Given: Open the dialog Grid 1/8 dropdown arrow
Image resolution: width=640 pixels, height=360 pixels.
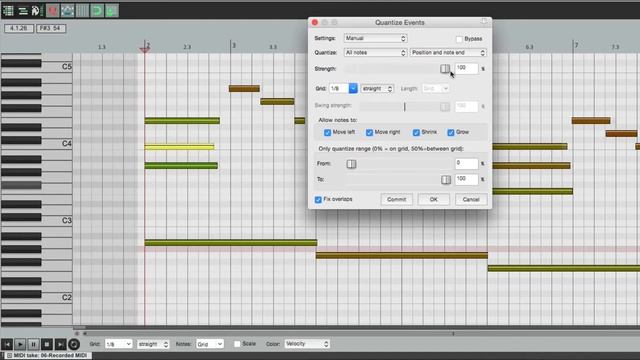Looking at the screenshot, I should coord(353,88).
